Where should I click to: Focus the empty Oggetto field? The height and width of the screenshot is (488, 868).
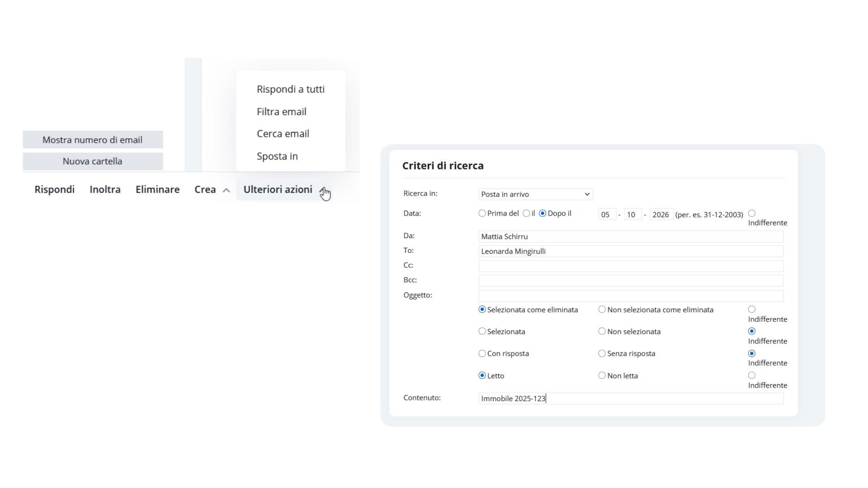(631, 296)
